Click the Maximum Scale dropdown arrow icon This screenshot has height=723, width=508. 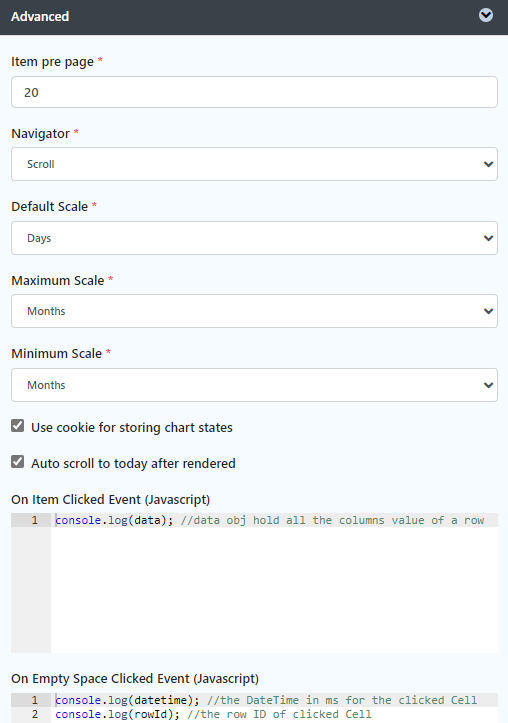point(488,311)
